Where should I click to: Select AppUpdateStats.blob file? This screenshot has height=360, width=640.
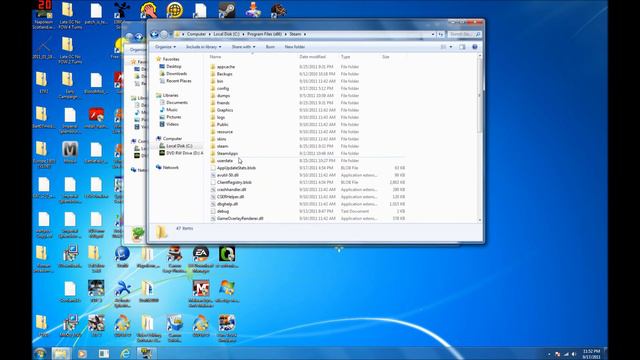click(236, 168)
